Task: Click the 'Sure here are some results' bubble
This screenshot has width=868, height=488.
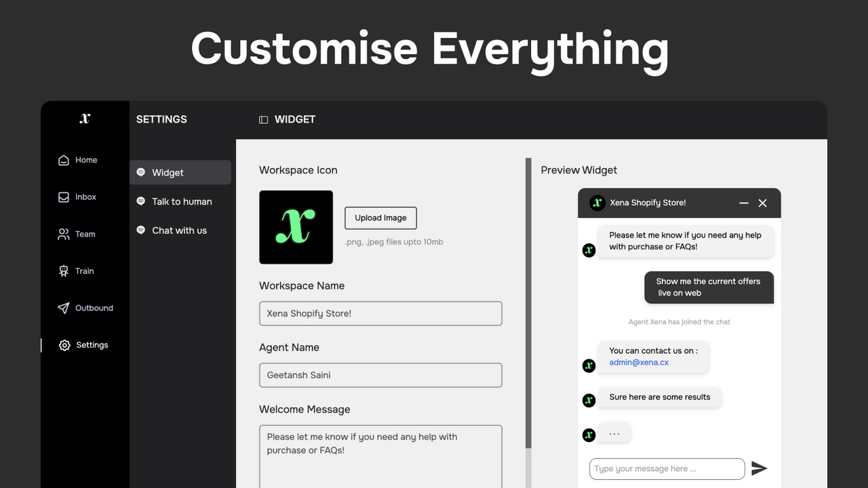Action: tap(659, 397)
